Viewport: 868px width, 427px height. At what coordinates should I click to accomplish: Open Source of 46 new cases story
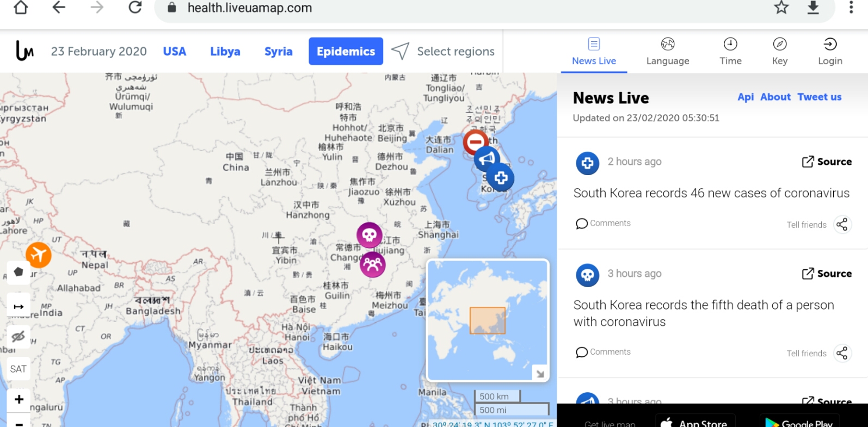coord(827,162)
